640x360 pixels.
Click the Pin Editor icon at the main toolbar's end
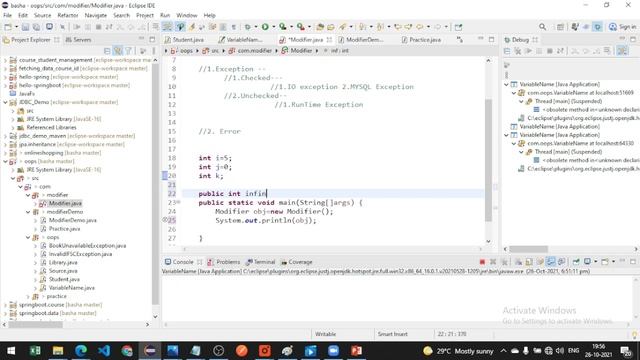(x=458, y=27)
